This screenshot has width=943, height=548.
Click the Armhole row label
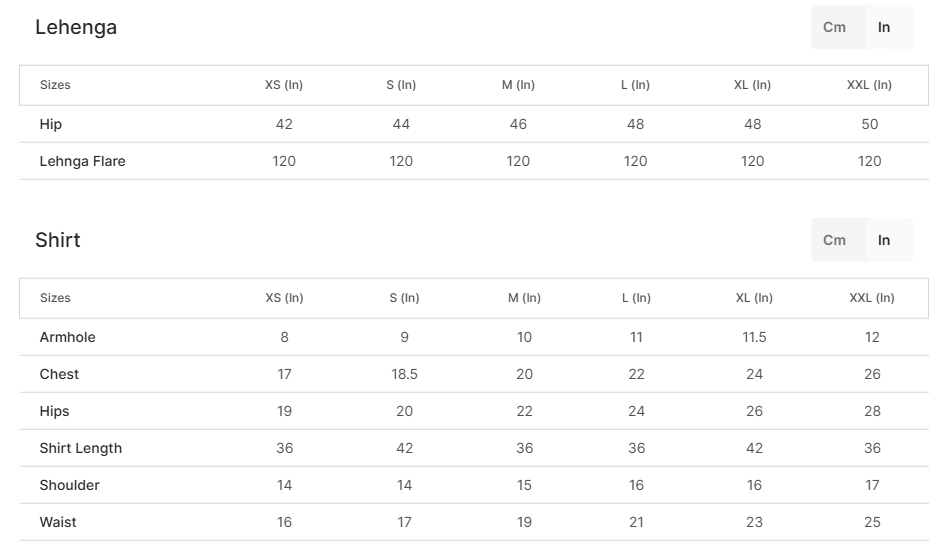tap(67, 337)
